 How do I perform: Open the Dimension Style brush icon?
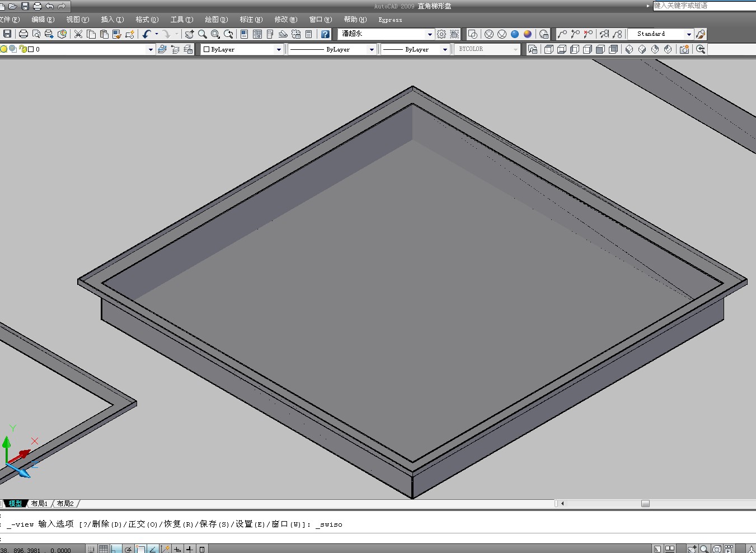pyautogui.click(x=701, y=34)
